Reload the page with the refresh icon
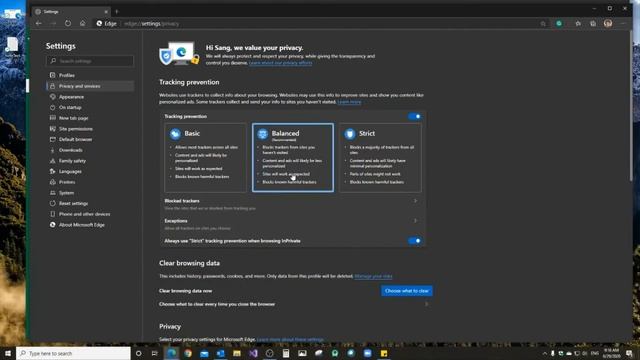640x360 pixels. click(68, 24)
